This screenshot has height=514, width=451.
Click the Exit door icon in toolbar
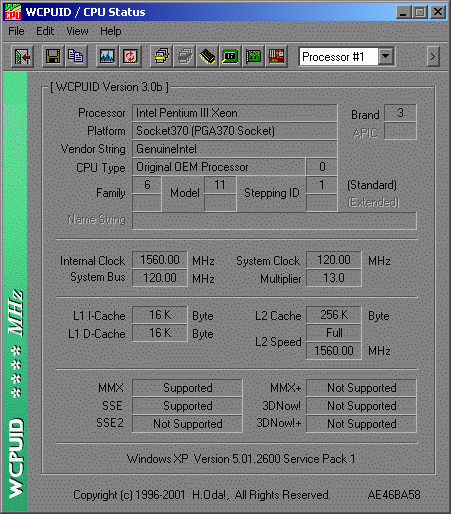click(x=22, y=56)
